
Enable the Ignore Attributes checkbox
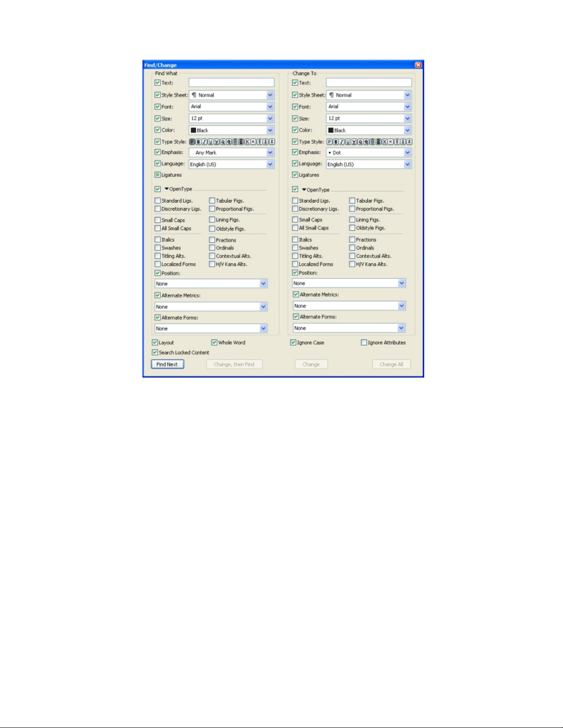pyautogui.click(x=364, y=343)
